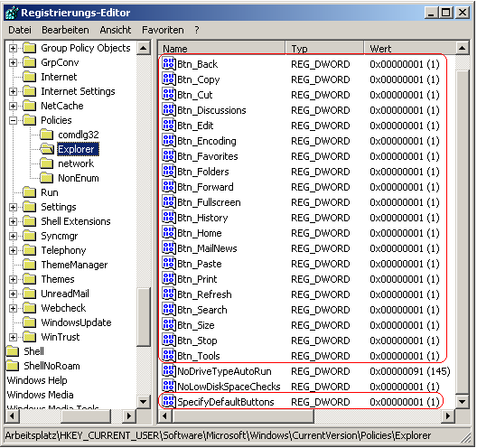Screen dimensions: 477x448
Task: Click the DWORD icon next to Btn_Back
Action: pyautogui.click(x=169, y=64)
